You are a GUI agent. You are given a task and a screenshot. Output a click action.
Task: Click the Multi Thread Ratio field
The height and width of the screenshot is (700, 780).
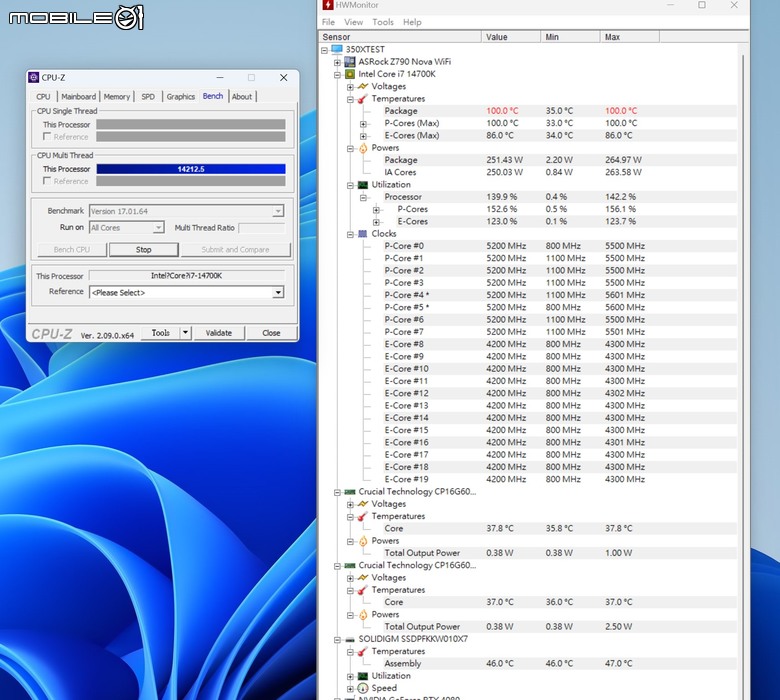click(x=262, y=228)
